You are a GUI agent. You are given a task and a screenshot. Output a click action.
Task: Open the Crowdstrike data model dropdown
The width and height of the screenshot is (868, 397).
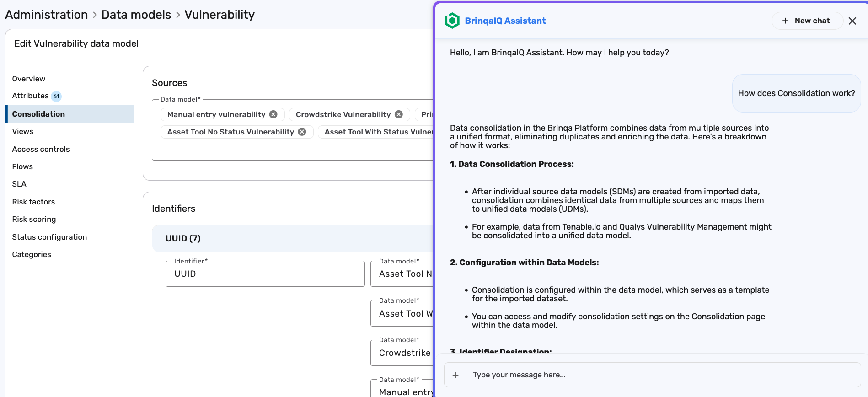click(x=402, y=353)
